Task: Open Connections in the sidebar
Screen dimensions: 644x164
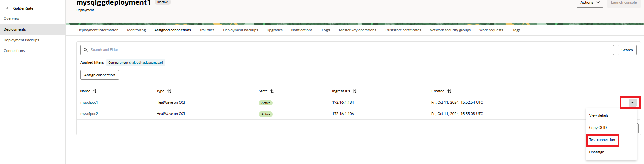Action: [x=14, y=51]
